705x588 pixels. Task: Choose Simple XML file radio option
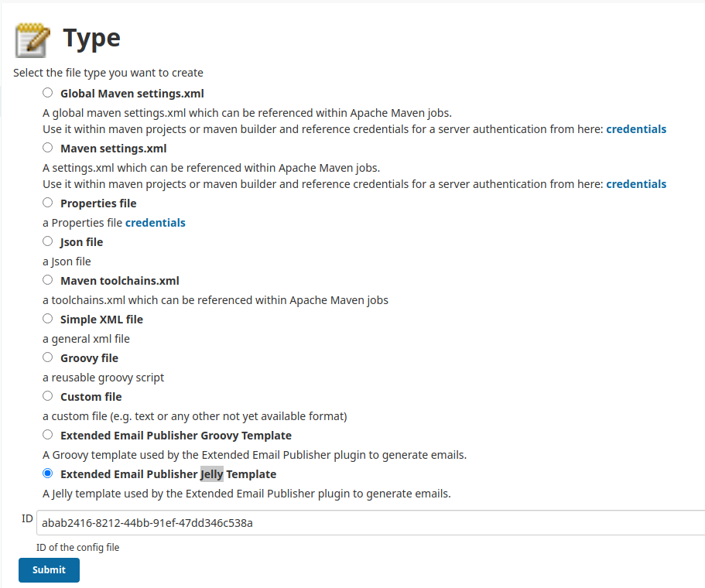pyautogui.click(x=48, y=318)
